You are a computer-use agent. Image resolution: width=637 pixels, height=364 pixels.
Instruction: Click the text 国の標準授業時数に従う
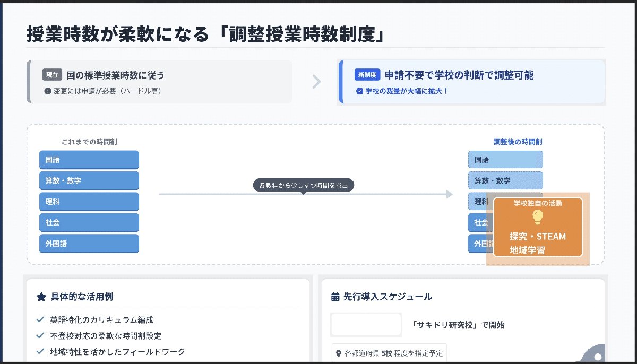point(115,75)
